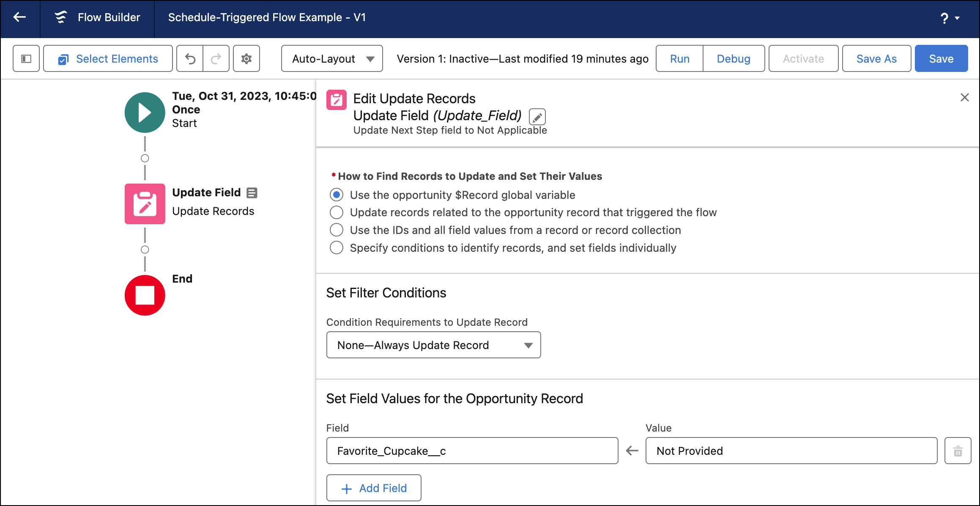Click Save As button
This screenshot has width=980, height=506.
point(876,58)
